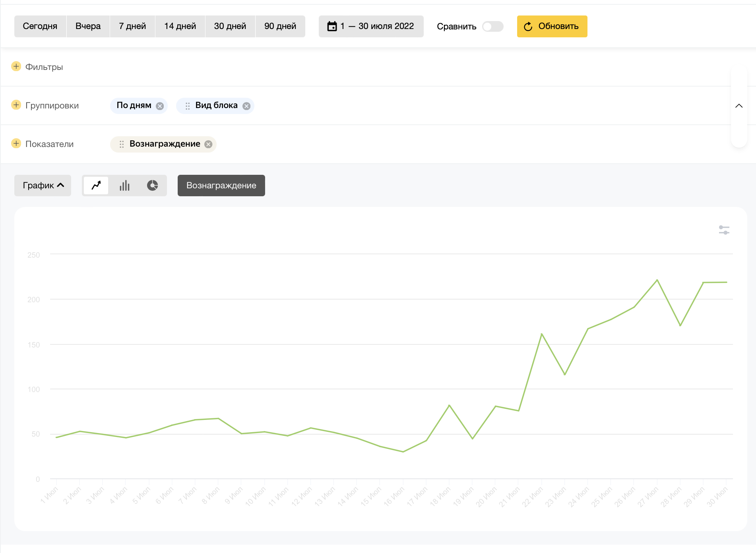Add a new filter with plus icon
756x553 pixels.
coord(16,66)
